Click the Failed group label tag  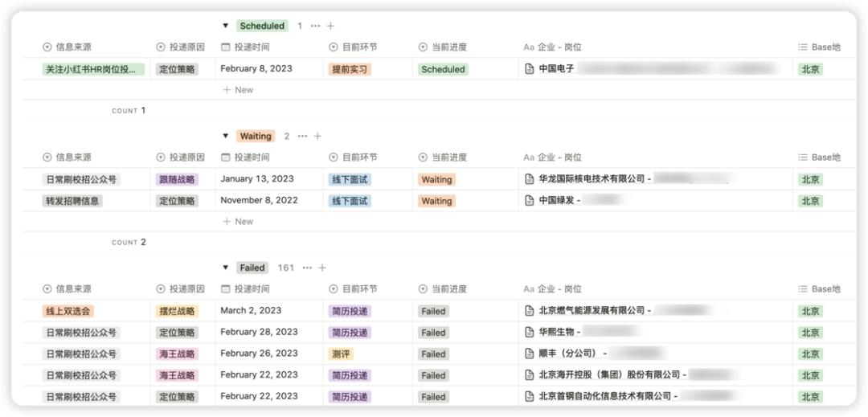(252, 268)
